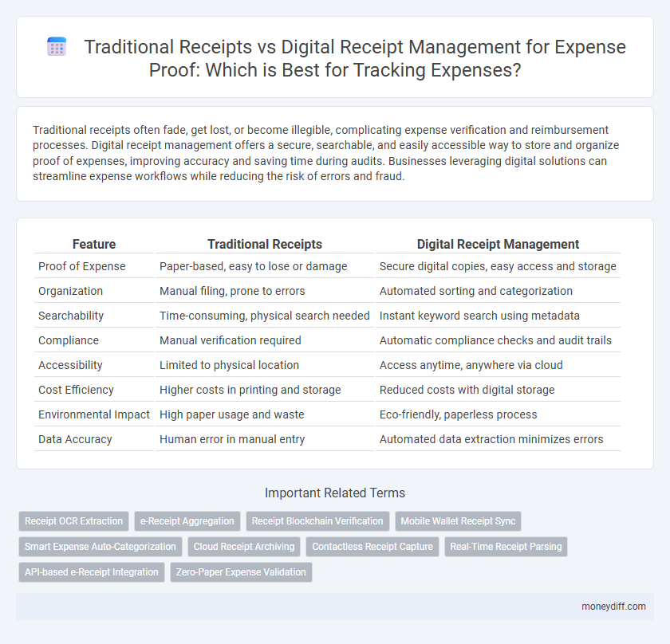Select the Cost Efficiency row label
670x644 pixels.
76,390
